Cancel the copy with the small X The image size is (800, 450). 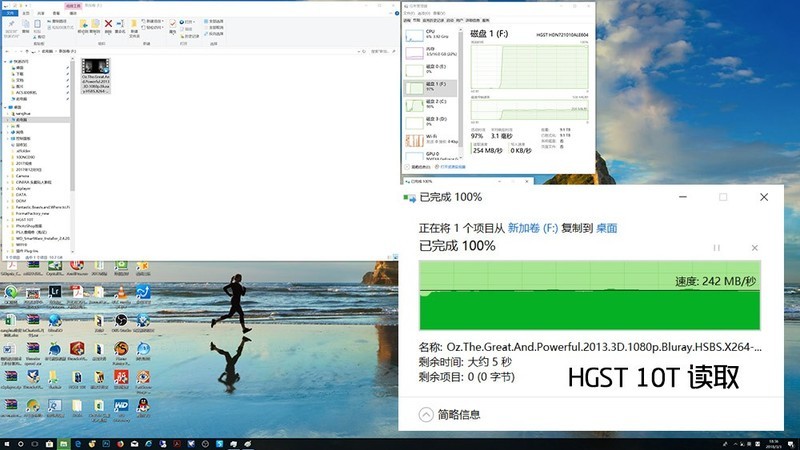pyautogui.click(x=755, y=248)
